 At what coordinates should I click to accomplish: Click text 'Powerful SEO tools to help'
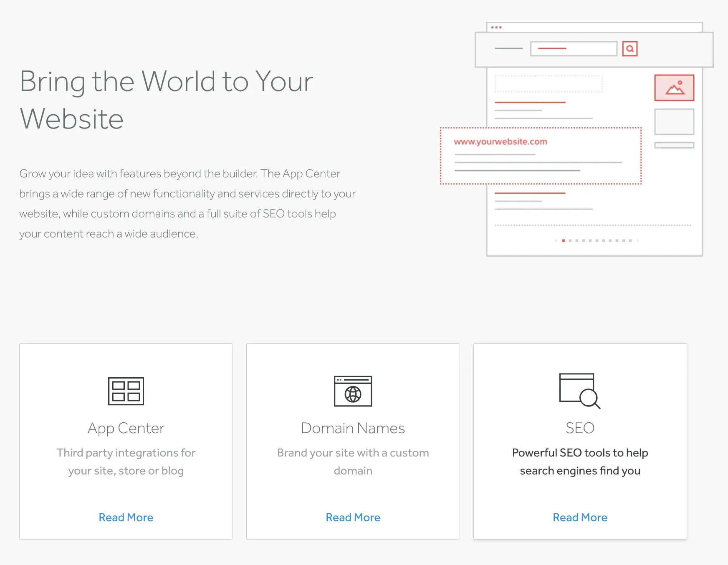pos(580,453)
